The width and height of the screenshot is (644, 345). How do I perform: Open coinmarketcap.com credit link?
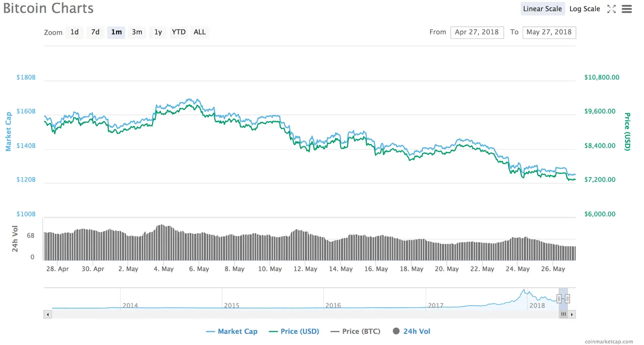[x=609, y=341]
